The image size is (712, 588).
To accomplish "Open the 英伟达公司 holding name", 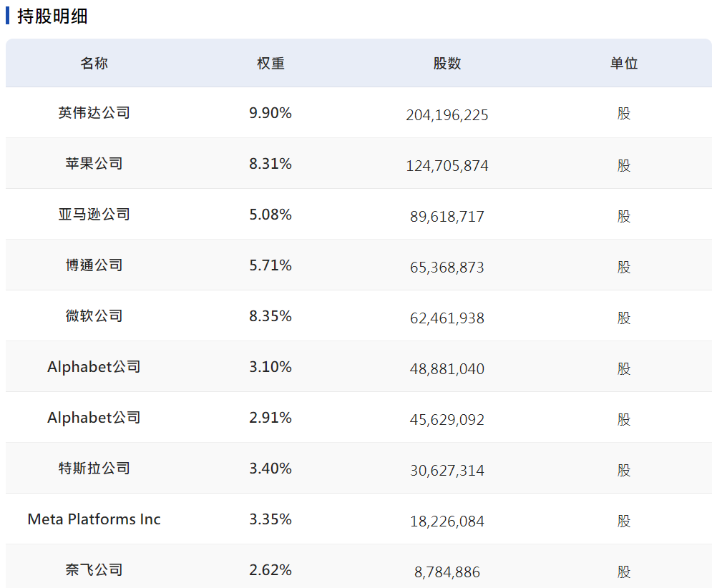I will (94, 113).
